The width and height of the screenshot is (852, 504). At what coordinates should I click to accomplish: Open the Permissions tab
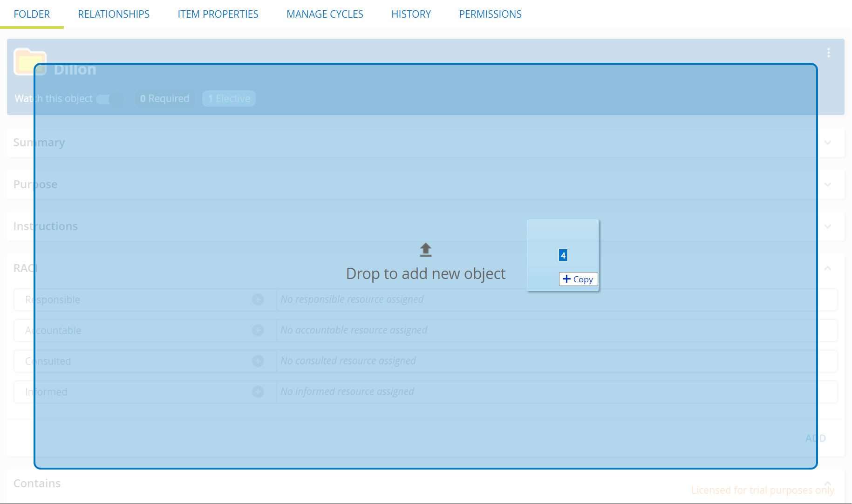coord(490,14)
